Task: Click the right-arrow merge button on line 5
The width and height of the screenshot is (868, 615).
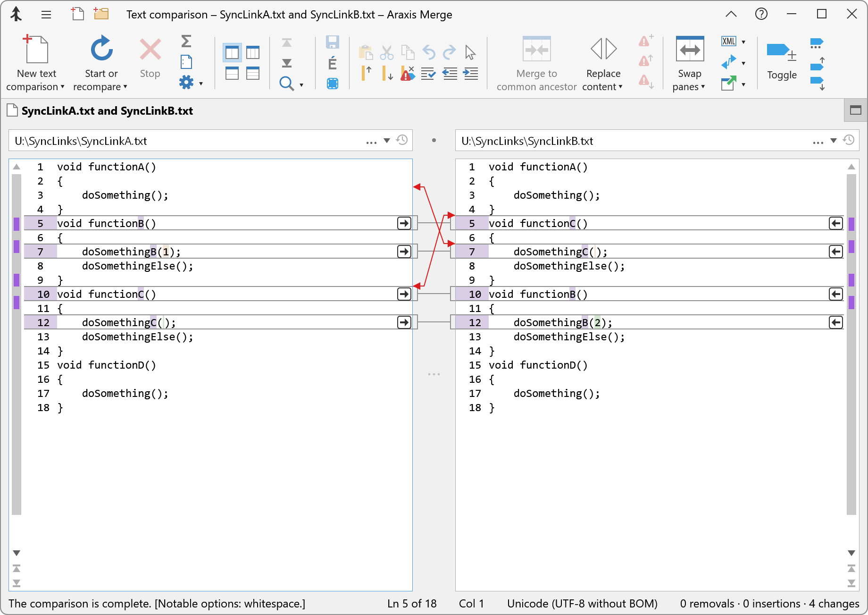Action: coord(404,223)
